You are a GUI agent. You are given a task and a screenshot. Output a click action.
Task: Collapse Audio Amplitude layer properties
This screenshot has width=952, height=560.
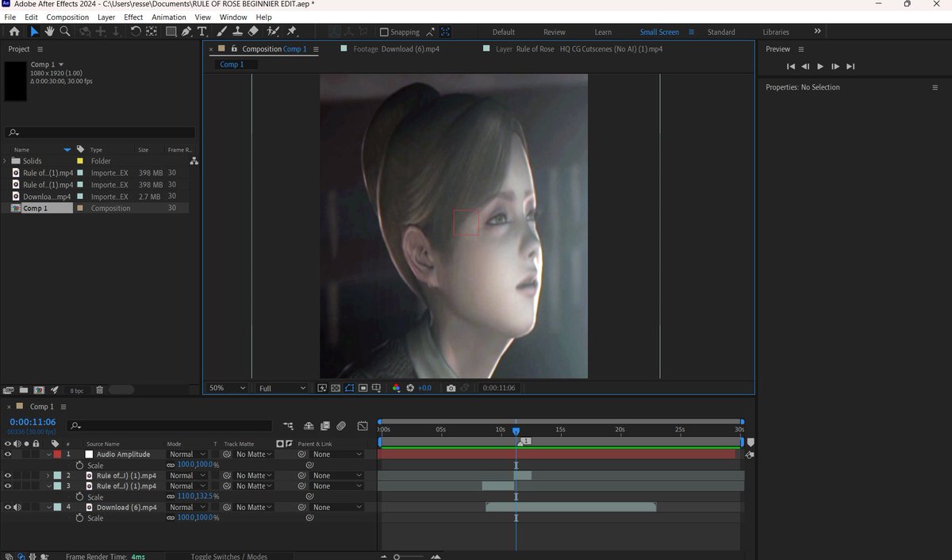click(x=48, y=455)
